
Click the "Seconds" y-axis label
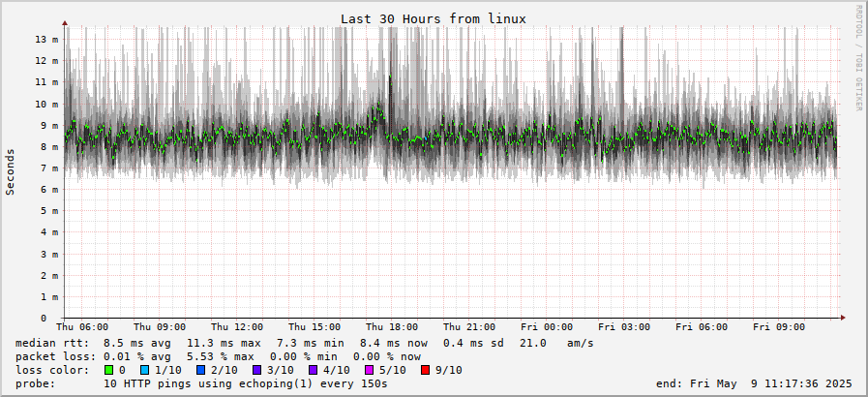point(11,171)
